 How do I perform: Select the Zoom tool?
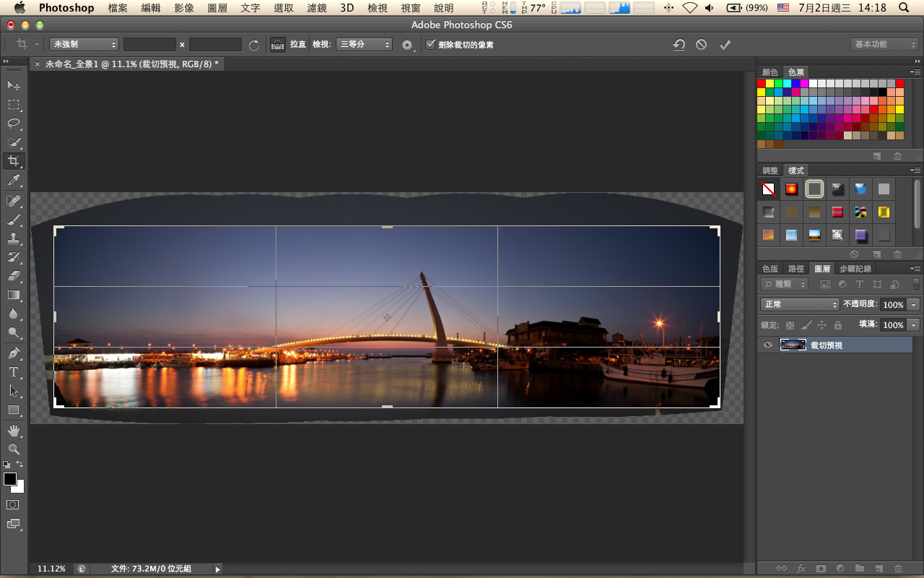click(14, 449)
